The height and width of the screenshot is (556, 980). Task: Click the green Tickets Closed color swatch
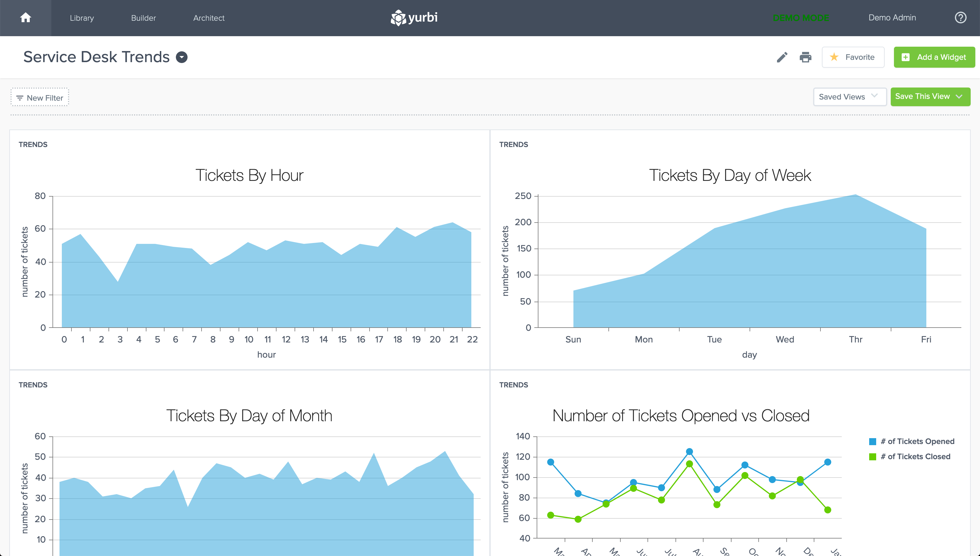[x=872, y=457]
